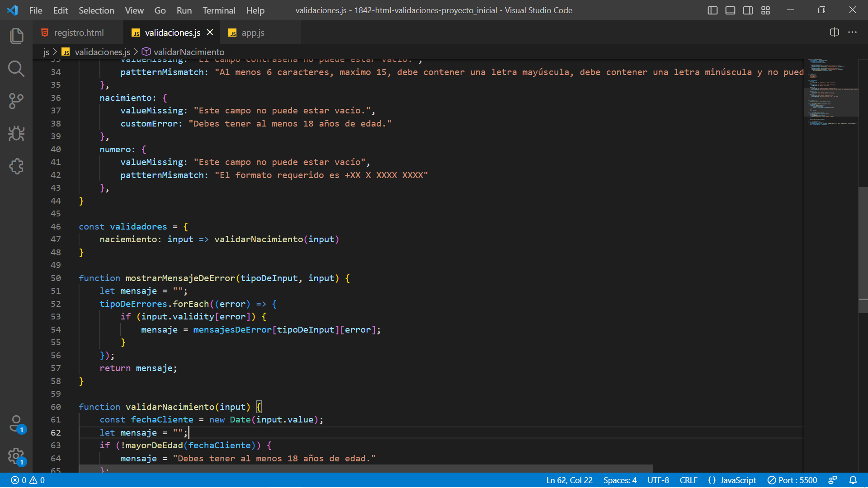Open the Source Control view
Image resolution: width=868 pixels, height=488 pixels.
coord(16,101)
